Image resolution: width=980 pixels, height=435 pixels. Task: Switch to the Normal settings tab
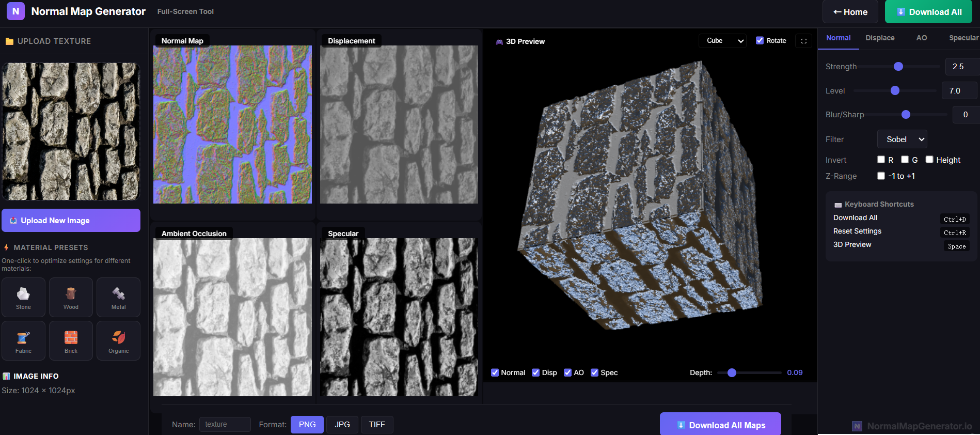838,38
